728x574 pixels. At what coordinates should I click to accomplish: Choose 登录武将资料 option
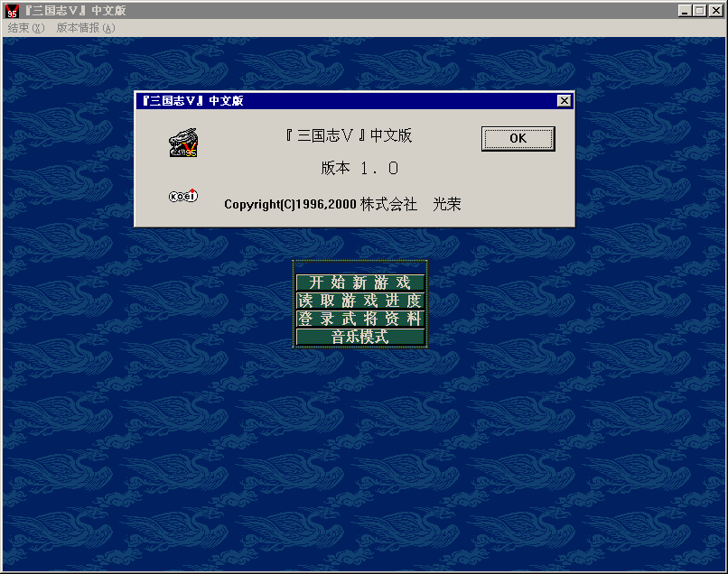pos(359,319)
